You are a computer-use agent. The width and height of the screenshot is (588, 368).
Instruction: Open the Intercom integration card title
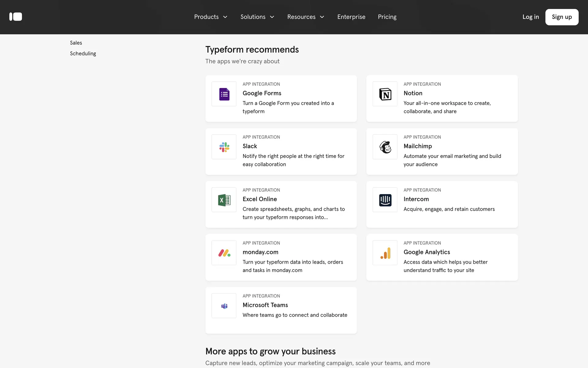point(416,199)
